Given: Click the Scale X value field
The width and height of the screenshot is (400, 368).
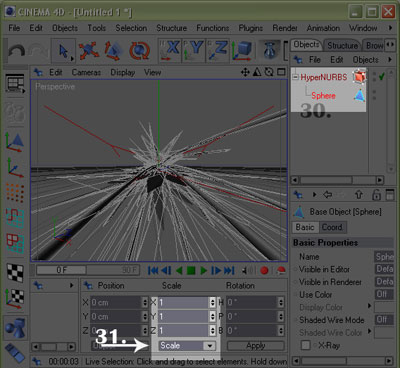Looking at the screenshot, I should pyautogui.click(x=183, y=303).
